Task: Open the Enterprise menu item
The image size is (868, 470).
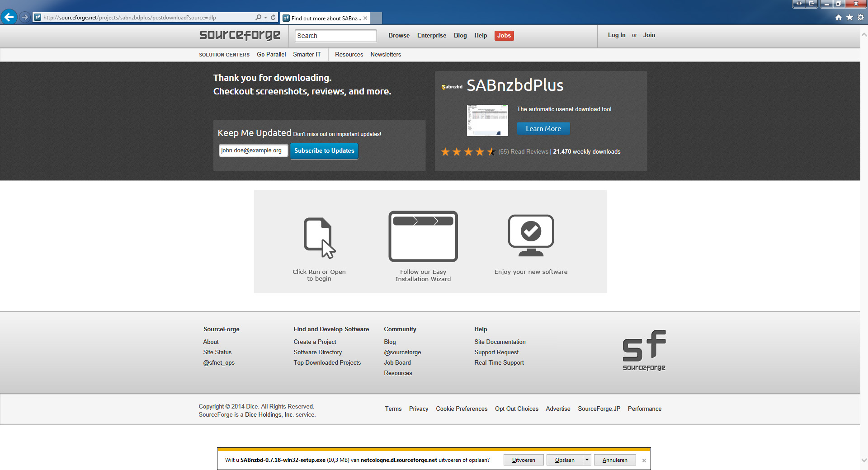Action: click(431, 35)
